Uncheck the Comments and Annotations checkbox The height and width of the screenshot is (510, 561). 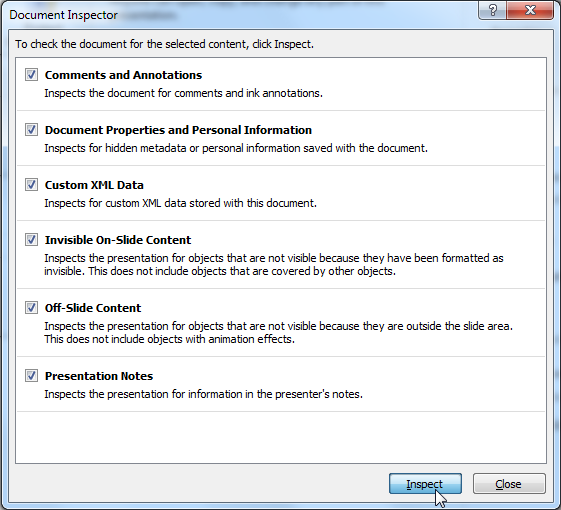click(x=31, y=75)
